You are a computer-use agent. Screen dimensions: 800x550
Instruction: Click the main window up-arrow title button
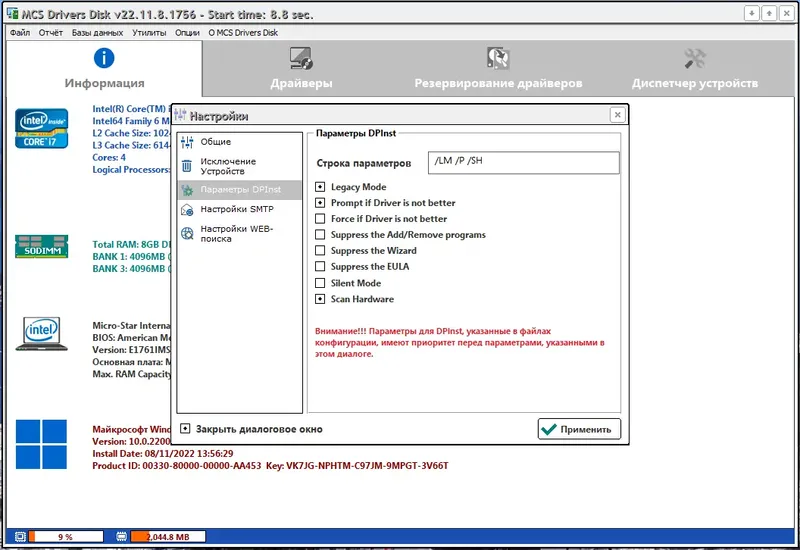[769, 13]
